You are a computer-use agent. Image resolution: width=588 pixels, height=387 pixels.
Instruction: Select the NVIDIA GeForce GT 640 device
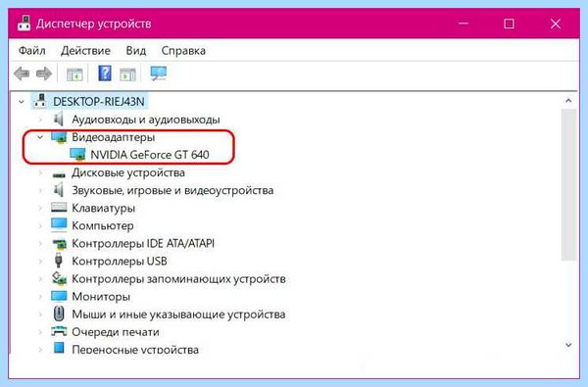pyautogui.click(x=150, y=155)
